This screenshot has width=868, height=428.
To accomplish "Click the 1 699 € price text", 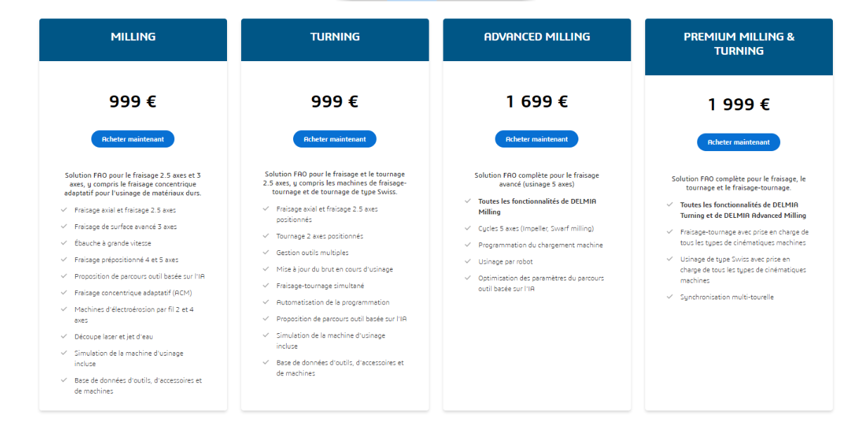I will [x=537, y=102].
